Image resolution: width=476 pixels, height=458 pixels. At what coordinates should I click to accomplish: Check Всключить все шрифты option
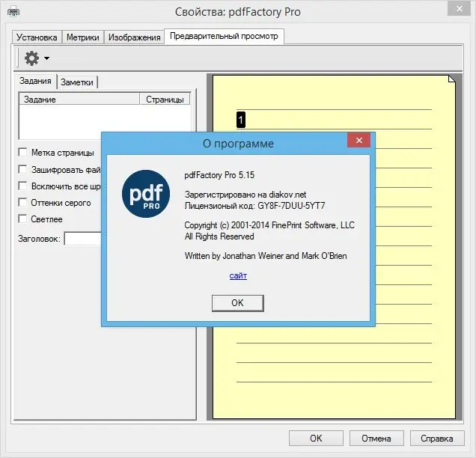pyautogui.click(x=22, y=186)
